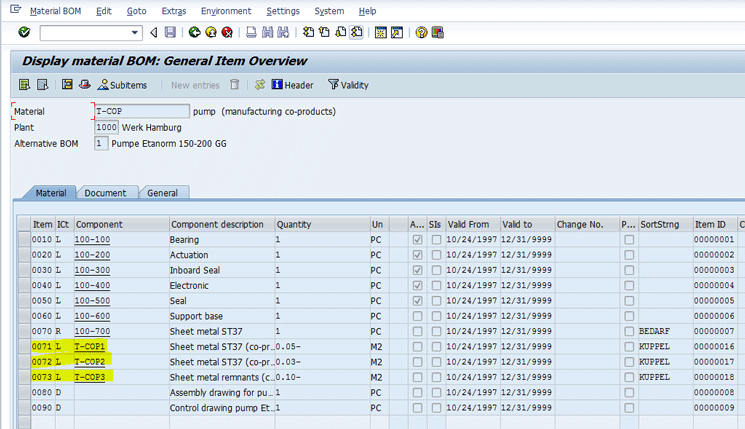
Task: Click the yellow Exit arrow icon
Action: pos(211,33)
